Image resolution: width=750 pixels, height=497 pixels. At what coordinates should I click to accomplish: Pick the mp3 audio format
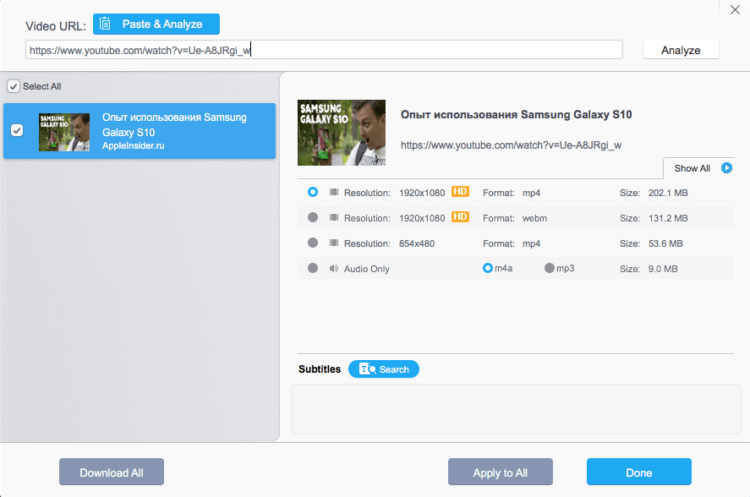tap(549, 268)
